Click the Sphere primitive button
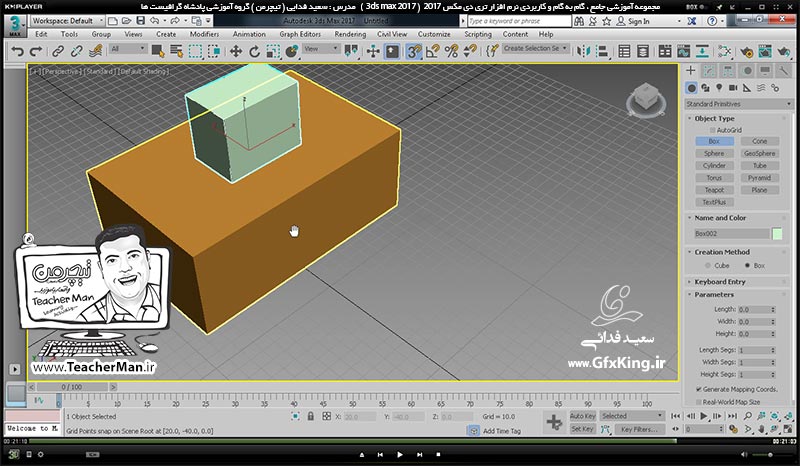Screen dimensions: 800x466 [x=714, y=153]
